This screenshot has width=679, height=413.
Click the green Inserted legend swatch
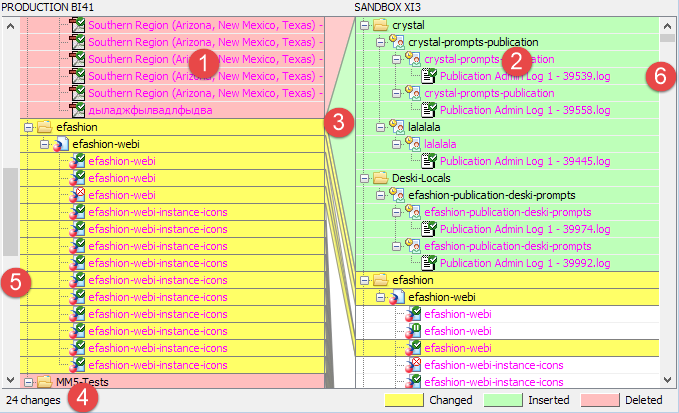(503, 400)
